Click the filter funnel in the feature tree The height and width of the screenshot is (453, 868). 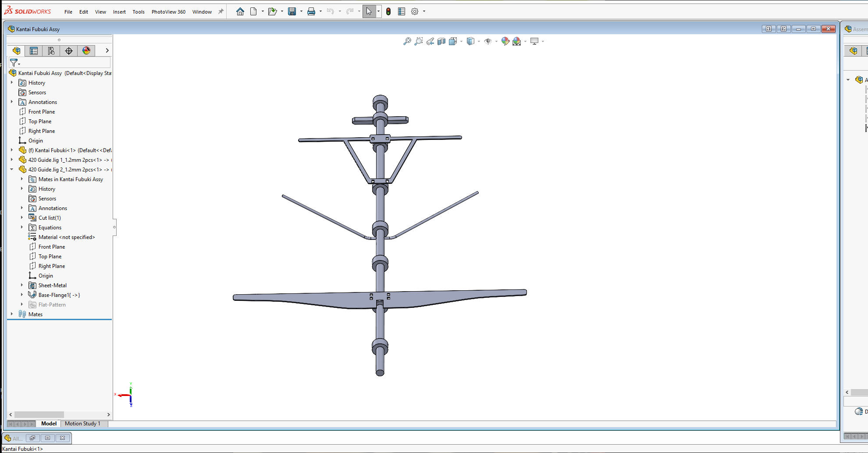pyautogui.click(x=14, y=63)
